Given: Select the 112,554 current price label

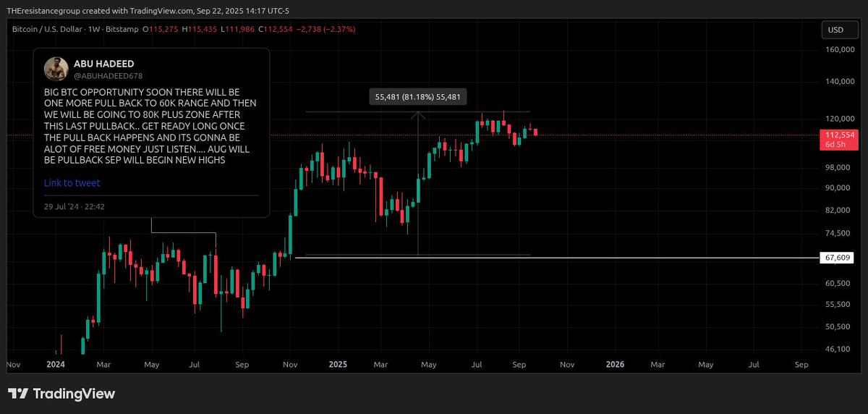Looking at the screenshot, I should [x=840, y=135].
